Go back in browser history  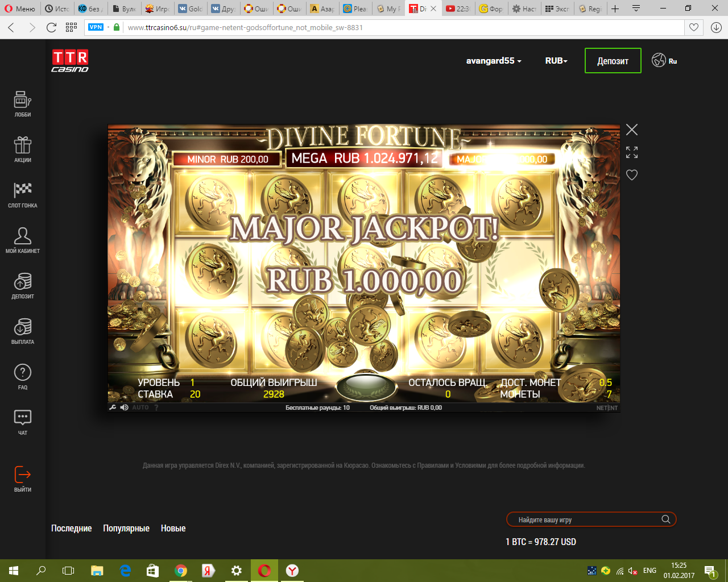[11, 27]
